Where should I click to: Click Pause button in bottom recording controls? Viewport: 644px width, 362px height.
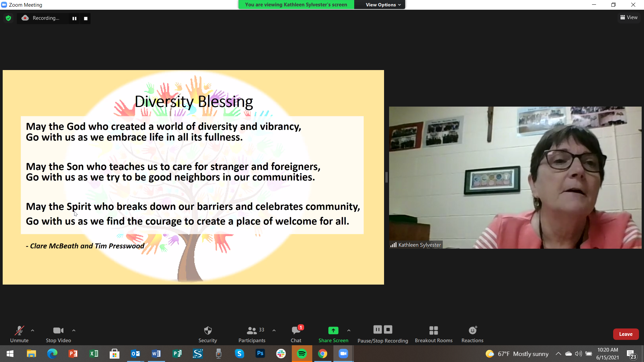(x=377, y=329)
